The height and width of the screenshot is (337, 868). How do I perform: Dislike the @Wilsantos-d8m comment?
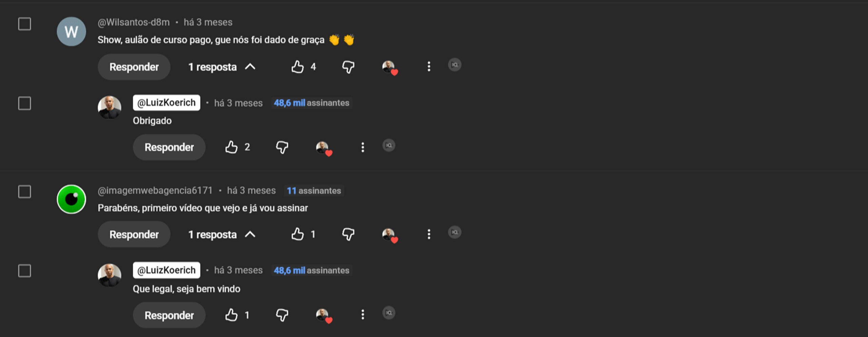(348, 67)
